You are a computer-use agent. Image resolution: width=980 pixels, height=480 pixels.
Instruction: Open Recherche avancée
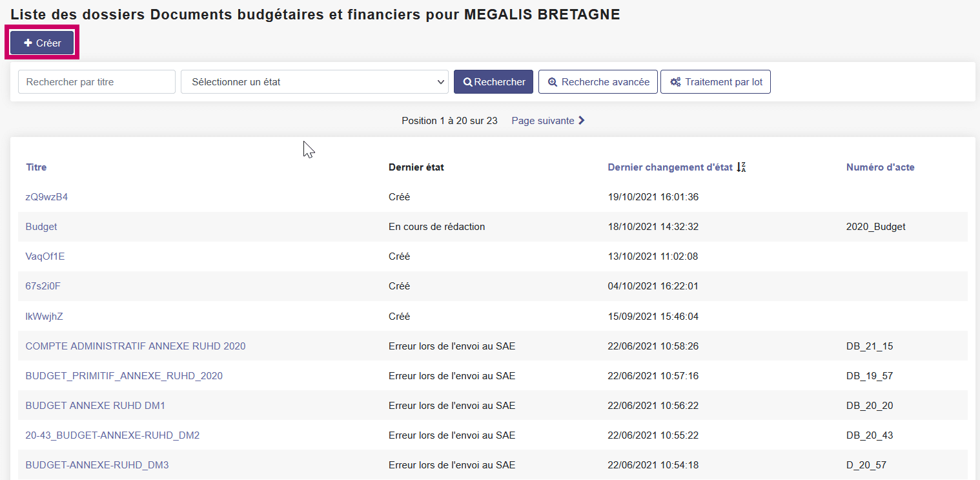(x=598, y=82)
